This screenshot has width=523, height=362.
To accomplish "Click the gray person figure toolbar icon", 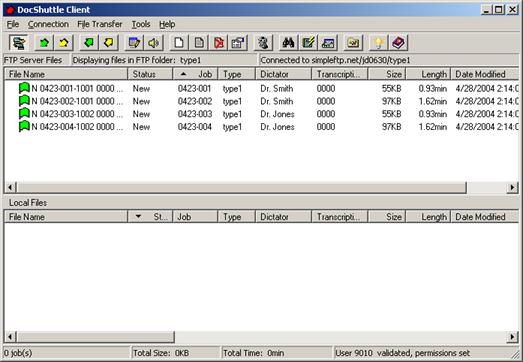I will pos(263,43).
